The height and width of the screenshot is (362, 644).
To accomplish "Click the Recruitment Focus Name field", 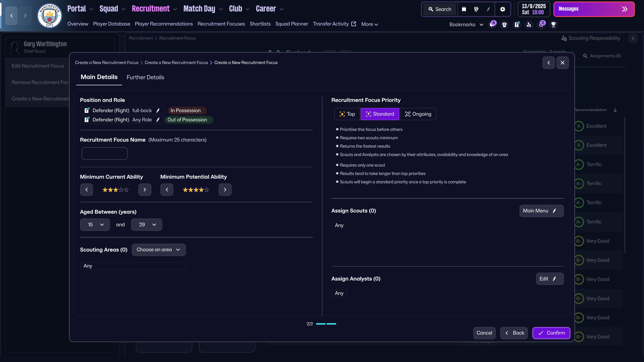I will click(x=104, y=153).
